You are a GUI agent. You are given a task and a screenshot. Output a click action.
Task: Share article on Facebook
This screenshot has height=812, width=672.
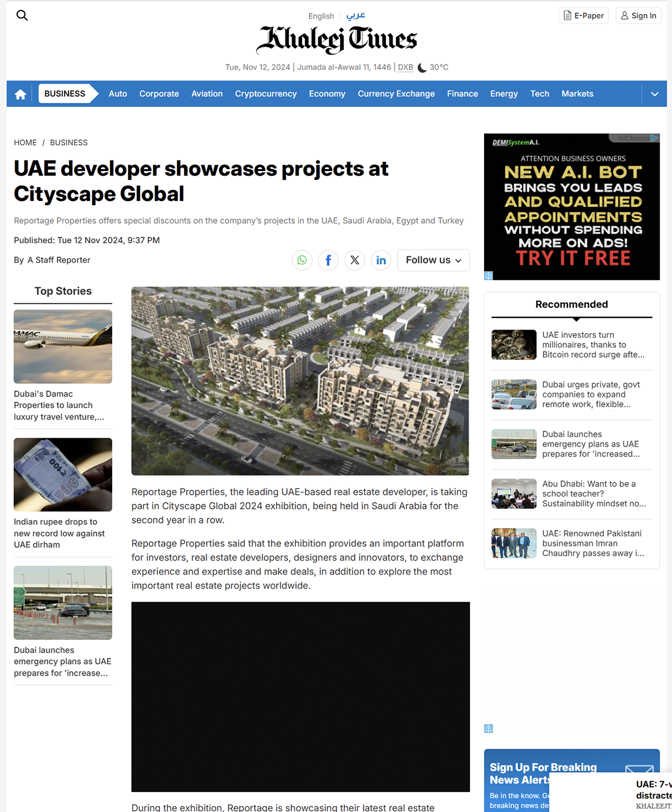click(x=328, y=260)
